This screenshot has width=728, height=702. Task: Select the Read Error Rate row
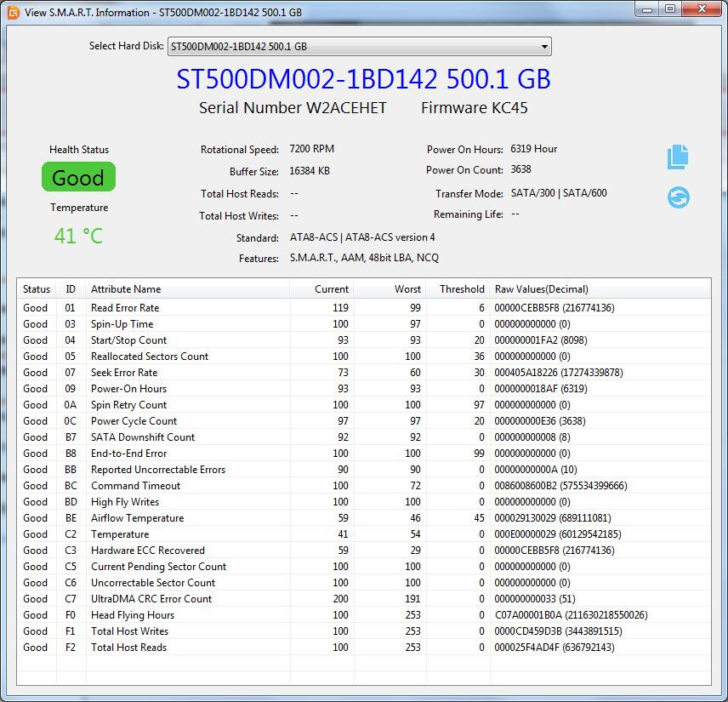tap(364, 307)
